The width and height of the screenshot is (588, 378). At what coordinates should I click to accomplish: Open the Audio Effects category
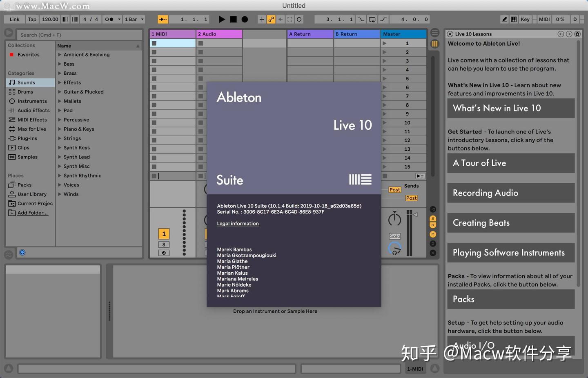click(33, 111)
